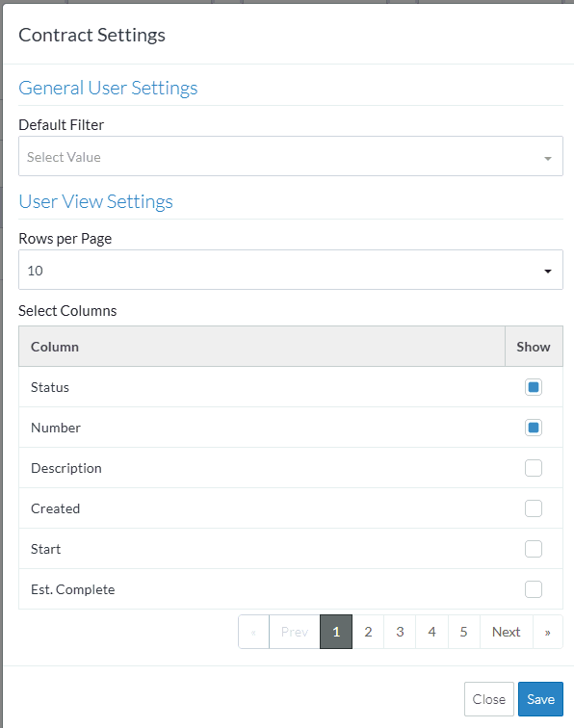Close the Contract Settings dialog
Image resolution: width=574 pixels, height=728 pixels.
coord(489,699)
